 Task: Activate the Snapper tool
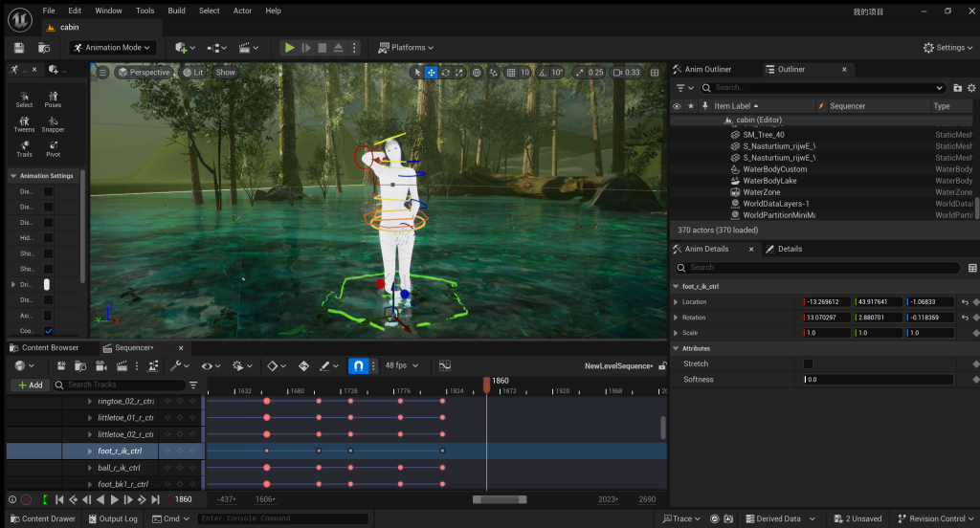(x=53, y=123)
